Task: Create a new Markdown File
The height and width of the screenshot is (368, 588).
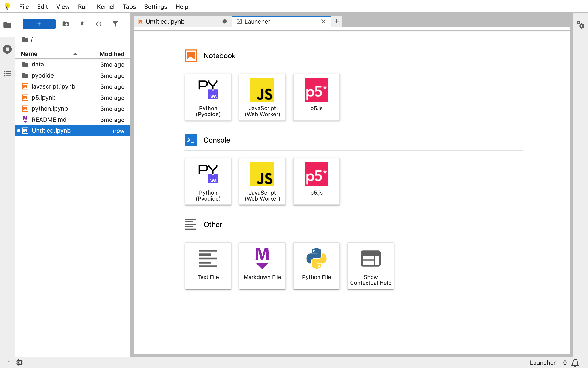Action: [x=262, y=266]
